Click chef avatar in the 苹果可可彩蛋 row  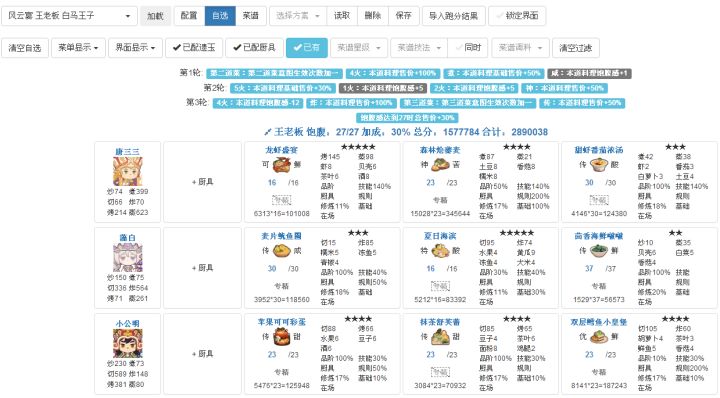[128, 343]
